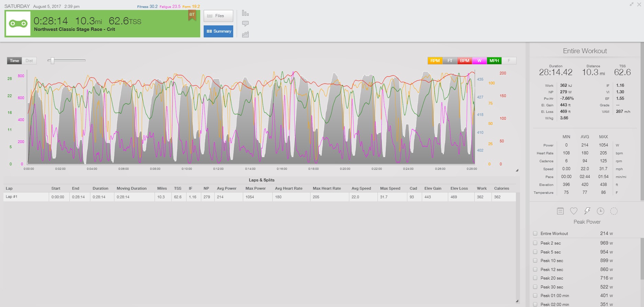Image resolution: width=644 pixels, height=307 pixels.
Task: Open the bar chart view icon
Action: (245, 13)
